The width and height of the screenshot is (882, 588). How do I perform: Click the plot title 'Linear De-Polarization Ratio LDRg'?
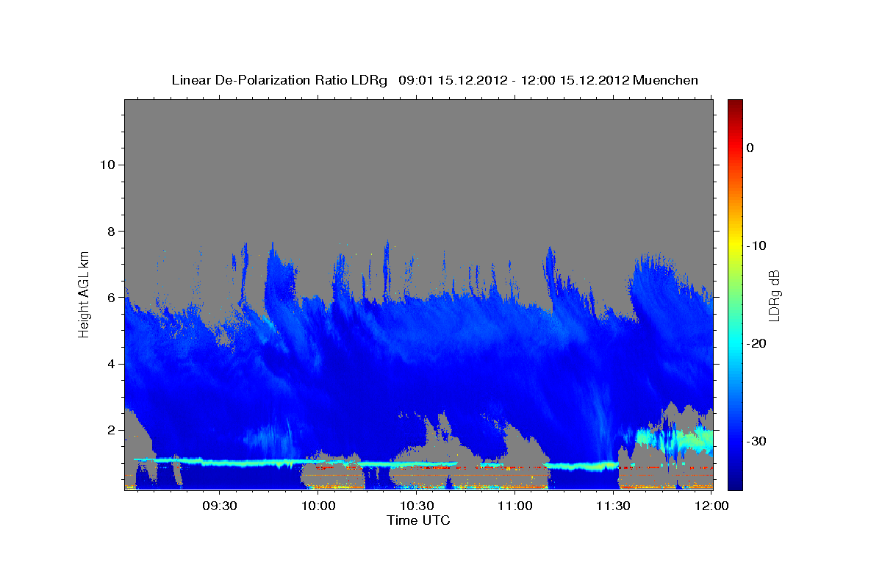[279, 80]
